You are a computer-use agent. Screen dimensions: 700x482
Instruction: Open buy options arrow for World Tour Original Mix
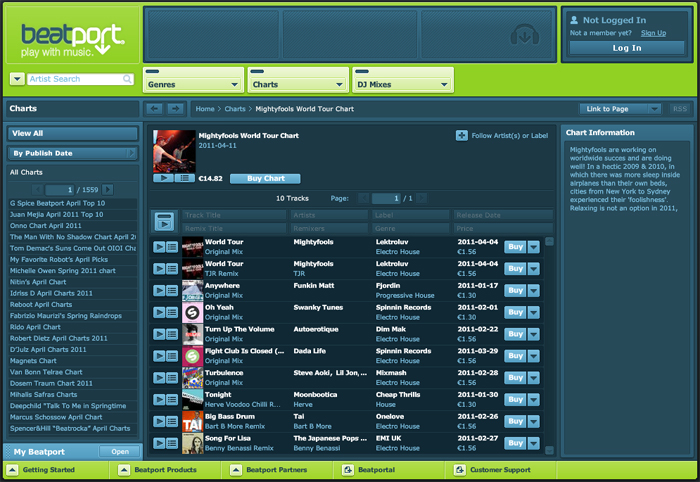(534, 247)
